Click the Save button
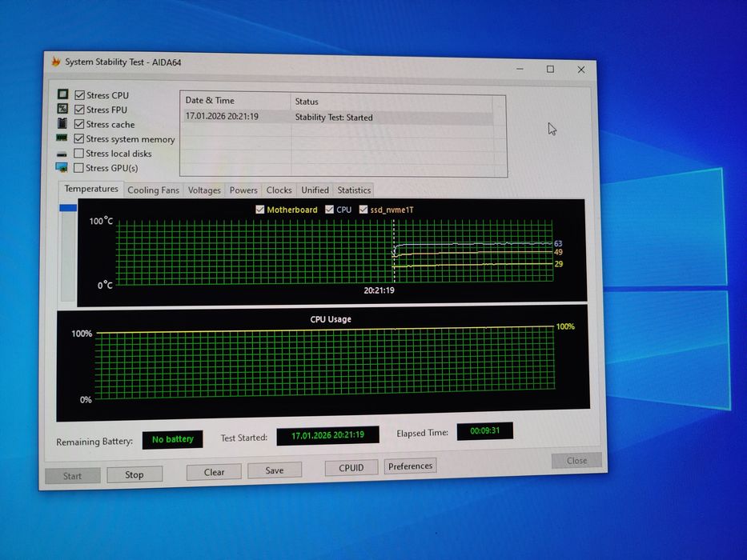Viewport: 747px width, 560px height. pos(275,470)
